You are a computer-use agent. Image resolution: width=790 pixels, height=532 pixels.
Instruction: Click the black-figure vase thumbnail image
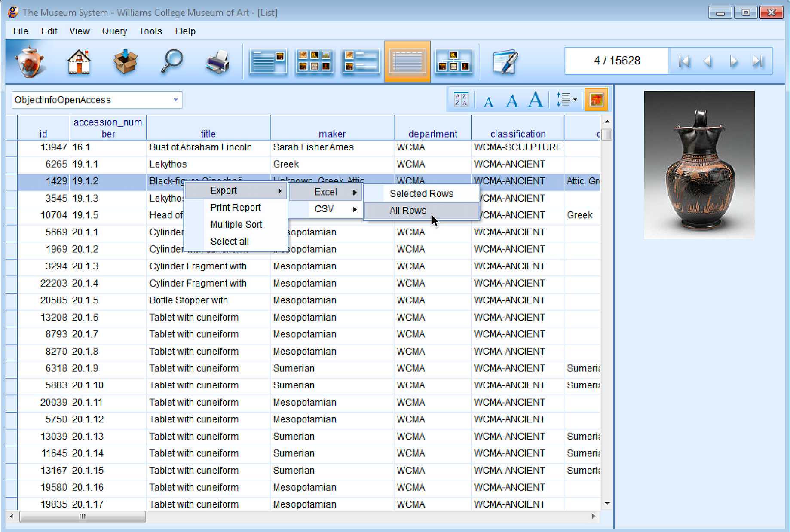click(699, 165)
